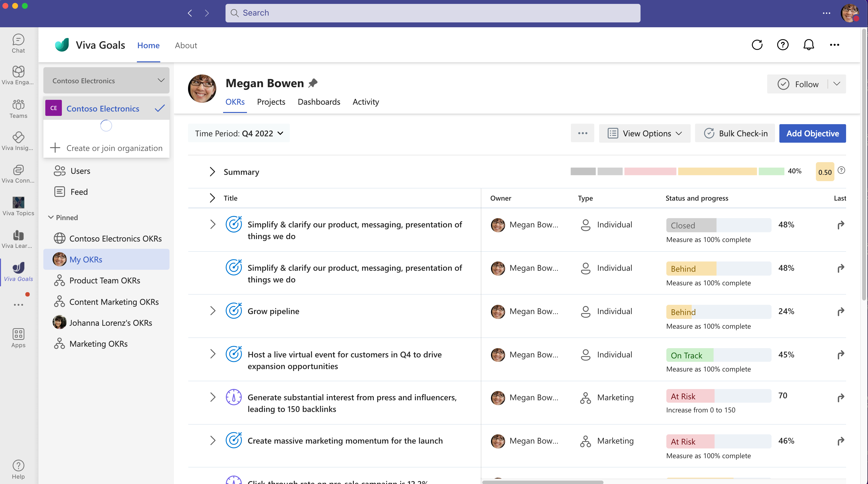This screenshot has height=484, width=868.
Task: Click the help question mark icon
Action: [783, 45]
